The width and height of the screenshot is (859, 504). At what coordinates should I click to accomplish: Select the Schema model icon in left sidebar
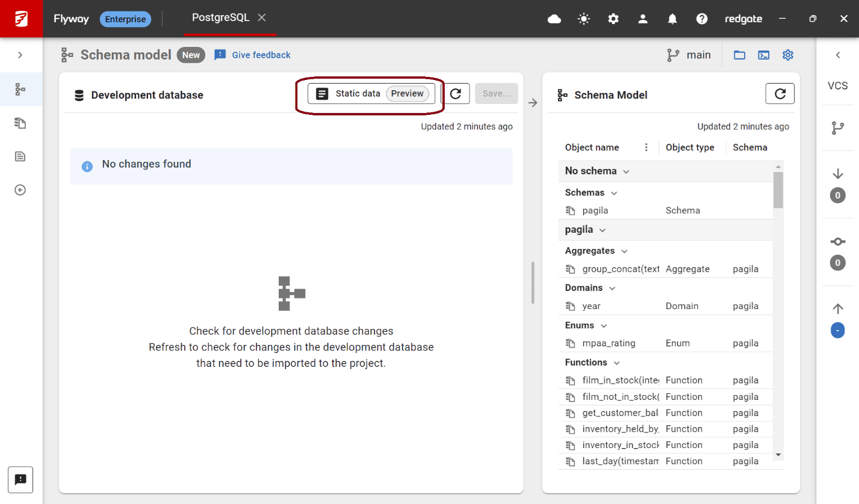click(x=20, y=89)
